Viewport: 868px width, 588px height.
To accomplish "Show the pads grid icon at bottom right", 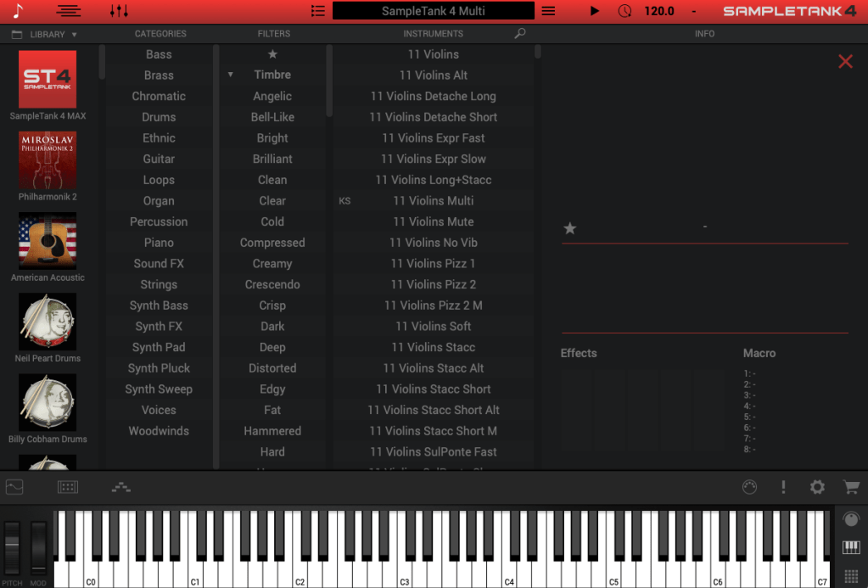I will 851,576.
